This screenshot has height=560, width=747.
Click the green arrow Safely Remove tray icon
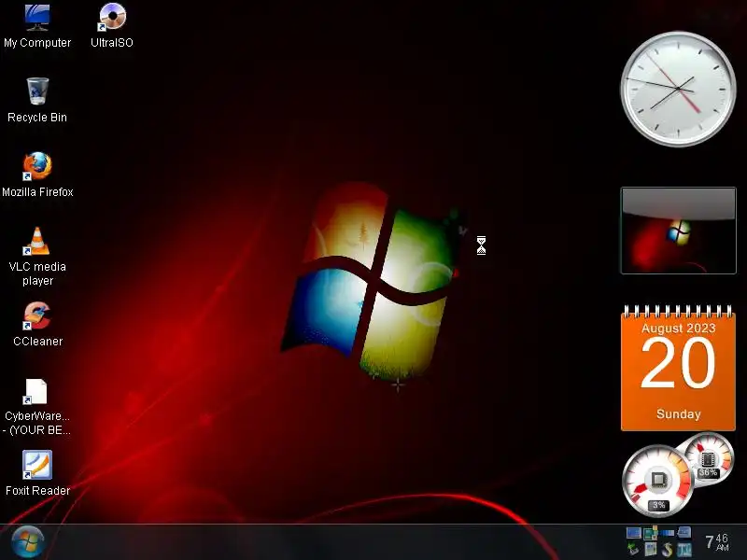[x=633, y=549]
